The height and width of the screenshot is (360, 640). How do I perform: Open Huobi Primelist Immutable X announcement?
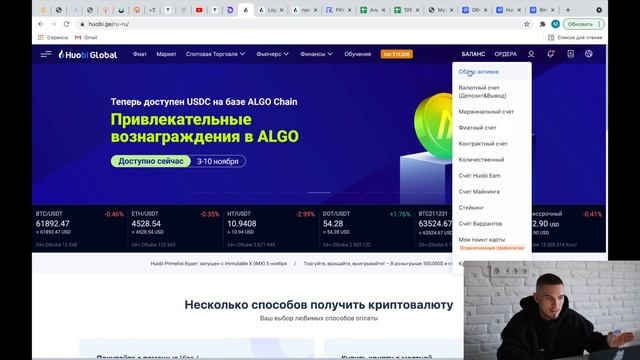pyautogui.click(x=218, y=264)
